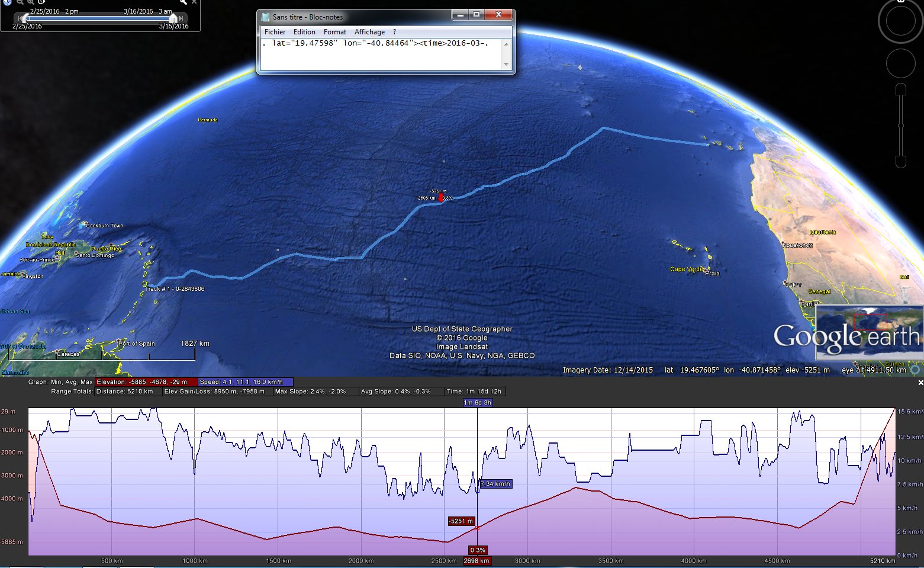
Task: Click the Cape Verde label
Action: coord(687,269)
